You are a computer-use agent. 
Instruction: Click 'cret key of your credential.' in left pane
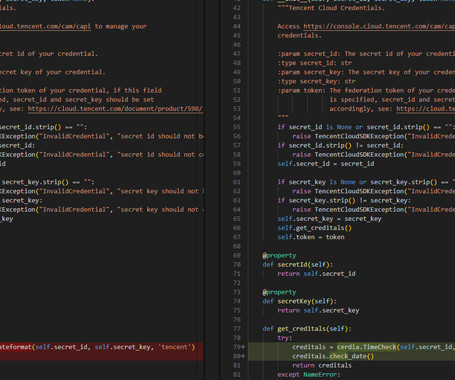tap(52, 72)
